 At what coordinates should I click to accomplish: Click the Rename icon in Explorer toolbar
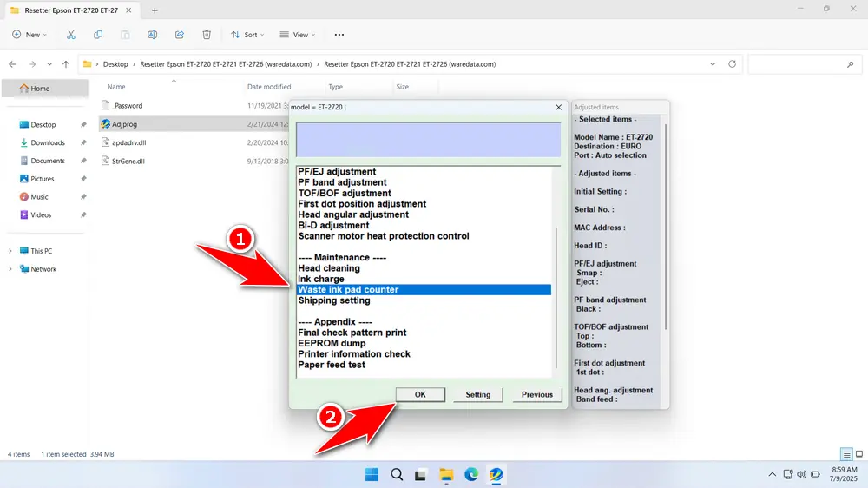152,35
